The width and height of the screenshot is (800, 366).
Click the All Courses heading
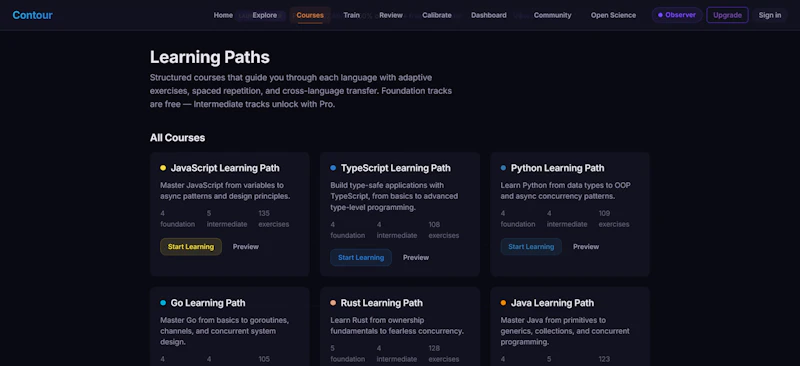(x=178, y=138)
